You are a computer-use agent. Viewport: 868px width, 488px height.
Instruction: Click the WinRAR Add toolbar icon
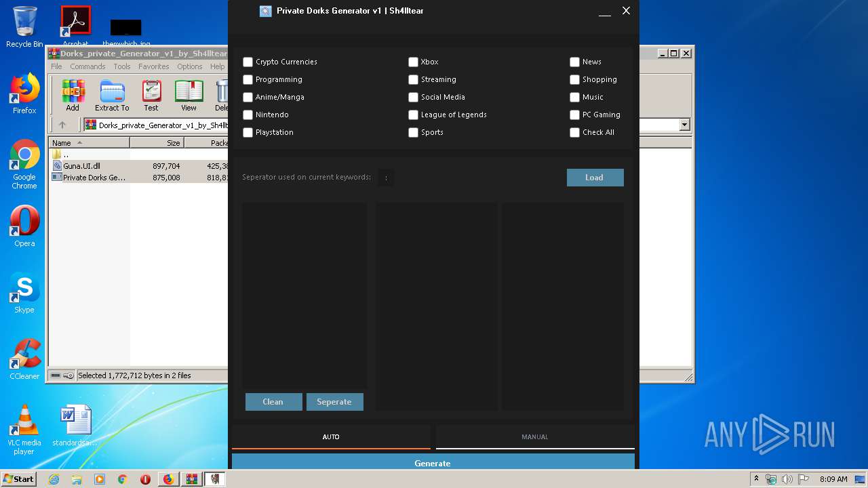pos(73,96)
